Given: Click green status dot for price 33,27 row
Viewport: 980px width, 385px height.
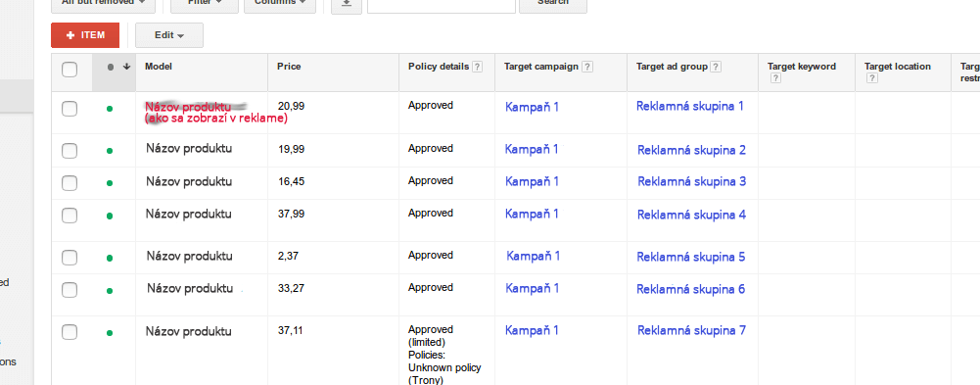Looking at the screenshot, I should click(x=110, y=291).
